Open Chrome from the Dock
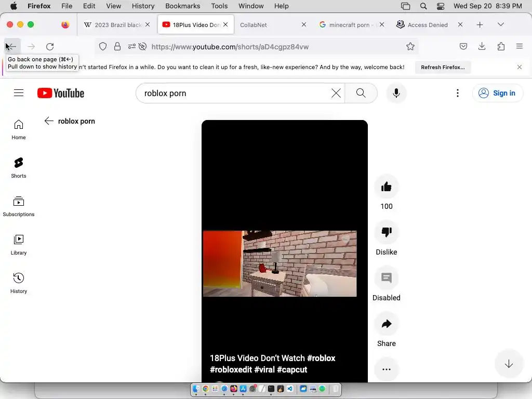Viewport: 532px width, 399px height. (206, 389)
